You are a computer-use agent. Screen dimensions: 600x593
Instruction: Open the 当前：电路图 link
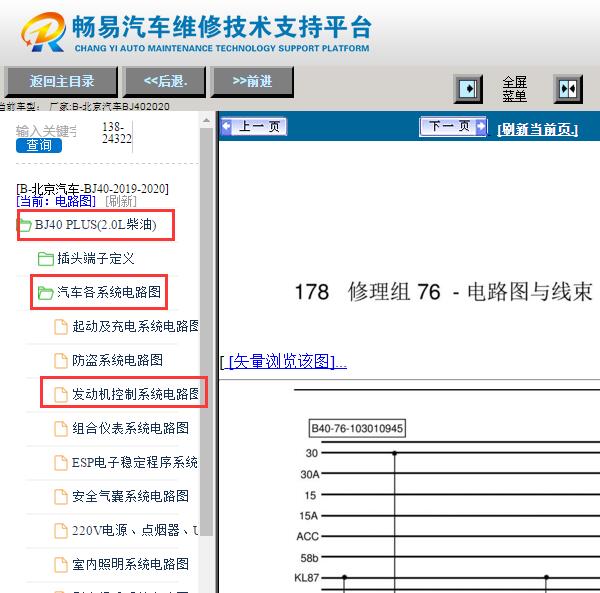click(56, 201)
